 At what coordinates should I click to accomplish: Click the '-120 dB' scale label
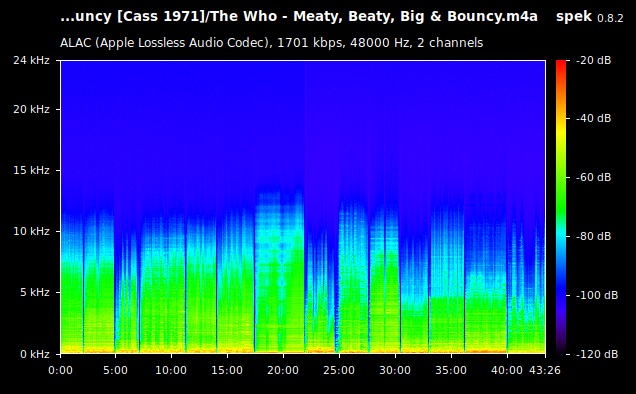(x=597, y=355)
